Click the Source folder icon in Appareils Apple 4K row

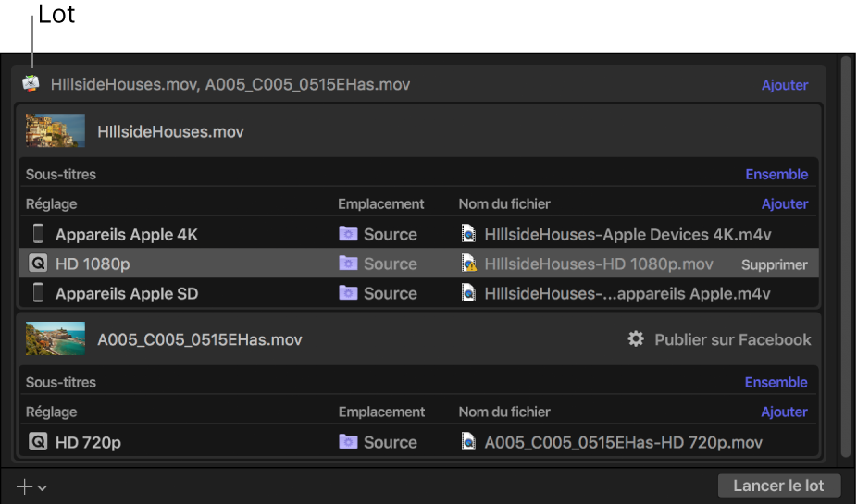[x=348, y=234]
